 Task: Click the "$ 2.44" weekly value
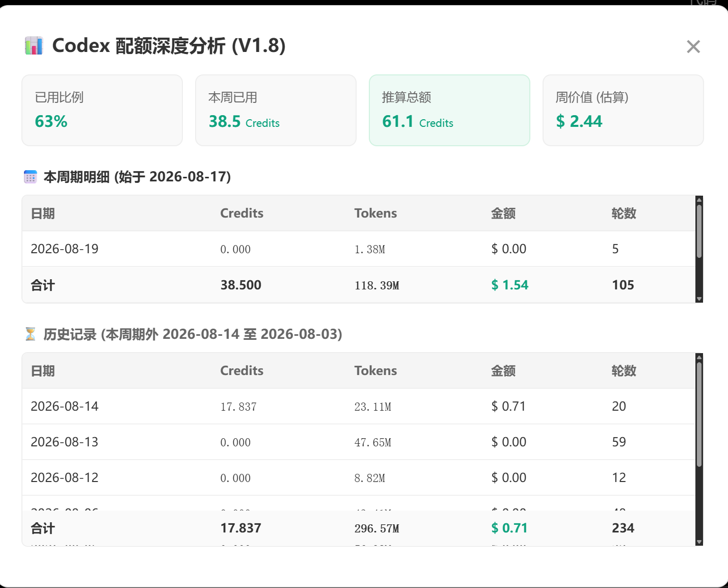[x=579, y=121]
